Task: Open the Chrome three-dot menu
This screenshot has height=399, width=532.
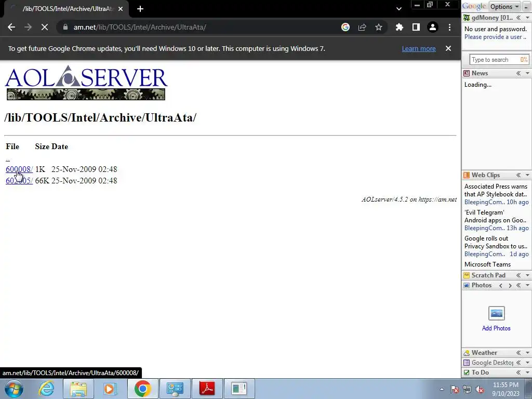Action: click(449, 27)
